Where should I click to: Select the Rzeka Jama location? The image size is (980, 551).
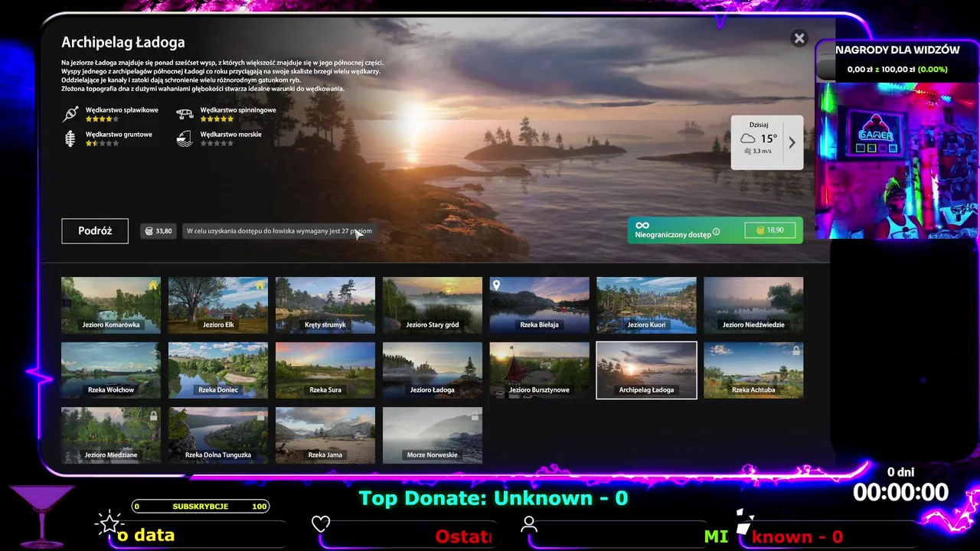(x=325, y=435)
